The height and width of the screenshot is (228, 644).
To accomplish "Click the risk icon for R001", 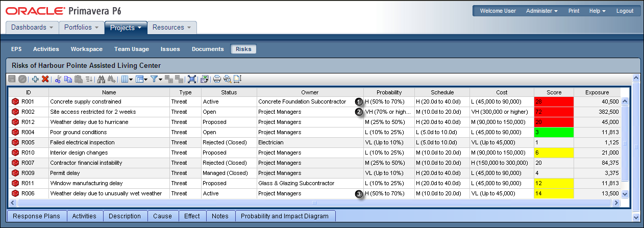I will pyautogui.click(x=15, y=102).
